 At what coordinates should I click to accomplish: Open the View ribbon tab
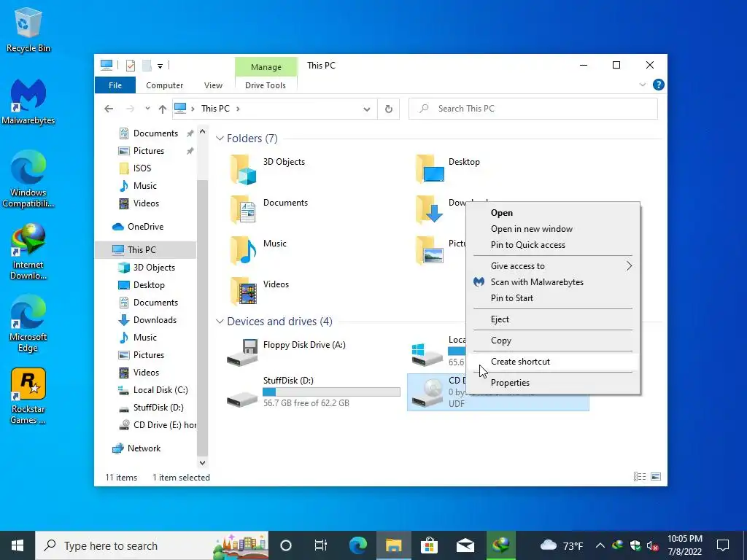coord(214,85)
